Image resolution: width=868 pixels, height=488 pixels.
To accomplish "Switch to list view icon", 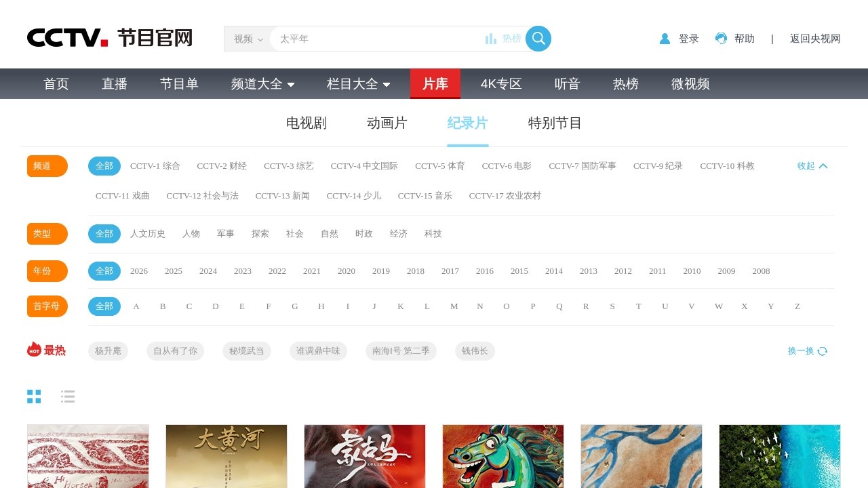I will 68,396.
